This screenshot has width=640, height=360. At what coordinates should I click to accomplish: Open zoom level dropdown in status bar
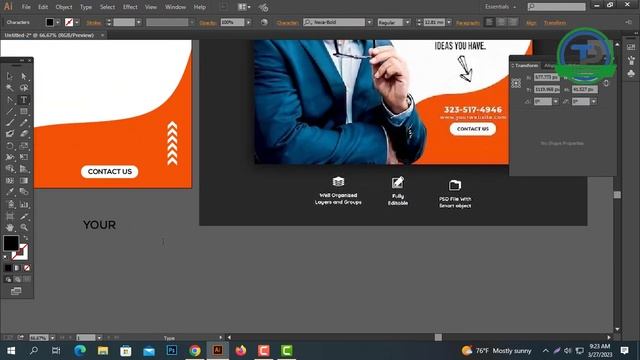52,338
